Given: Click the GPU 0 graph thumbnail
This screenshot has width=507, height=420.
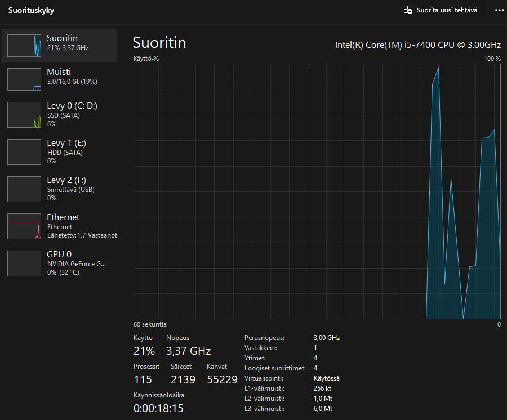Looking at the screenshot, I should pos(24,263).
